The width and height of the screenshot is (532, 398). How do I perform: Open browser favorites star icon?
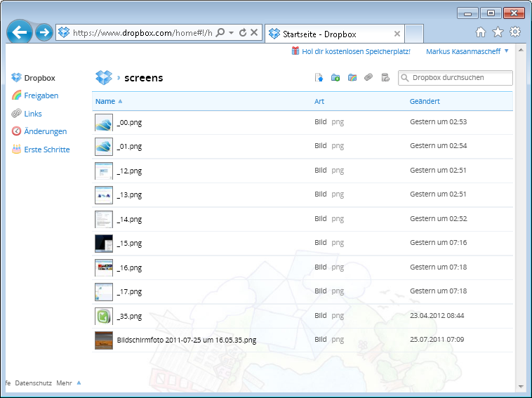pos(498,32)
